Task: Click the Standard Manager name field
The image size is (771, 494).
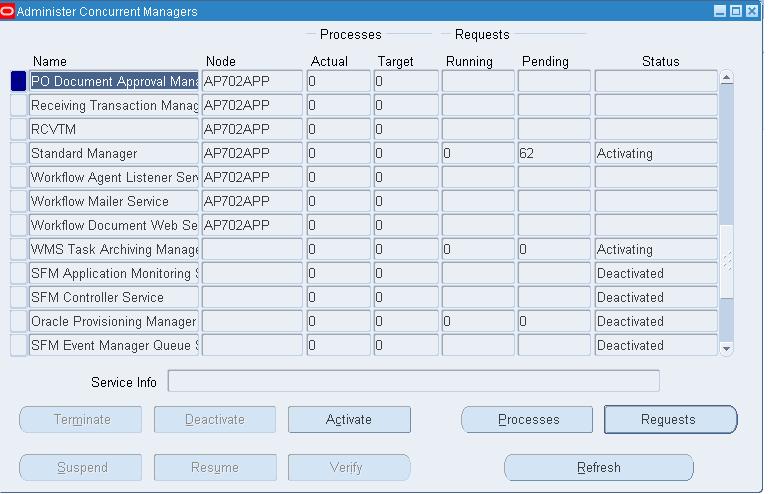Action: tap(113, 154)
